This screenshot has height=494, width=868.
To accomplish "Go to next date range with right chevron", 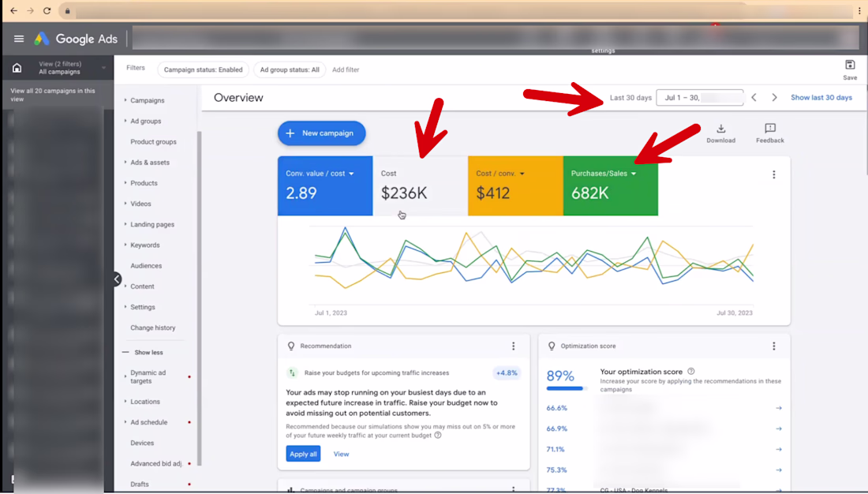I will pyautogui.click(x=774, y=98).
